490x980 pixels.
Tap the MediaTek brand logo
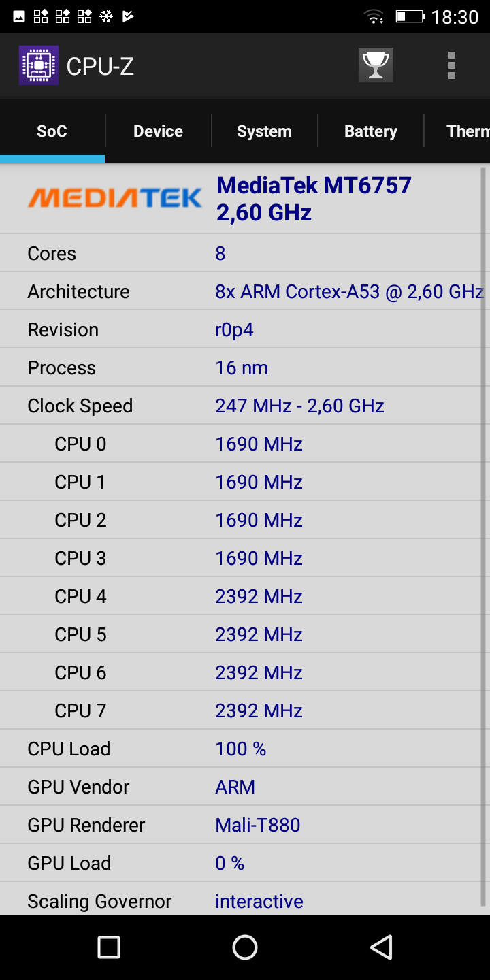[114, 198]
